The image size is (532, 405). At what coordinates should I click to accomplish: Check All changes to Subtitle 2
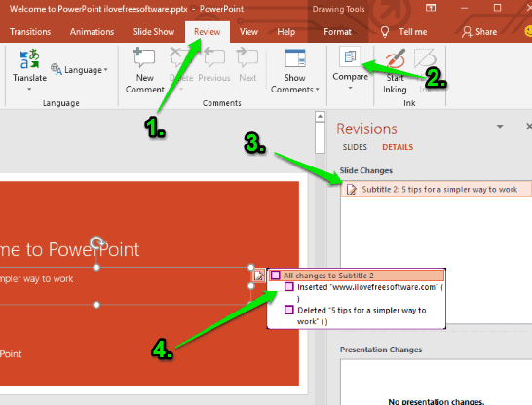point(275,276)
